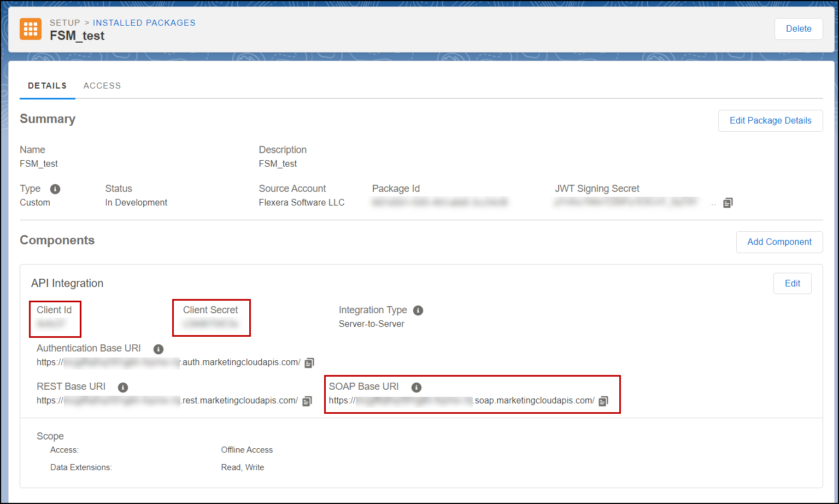Click the SOAP Base URI info icon
839x504 pixels.
pyautogui.click(x=416, y=388)
